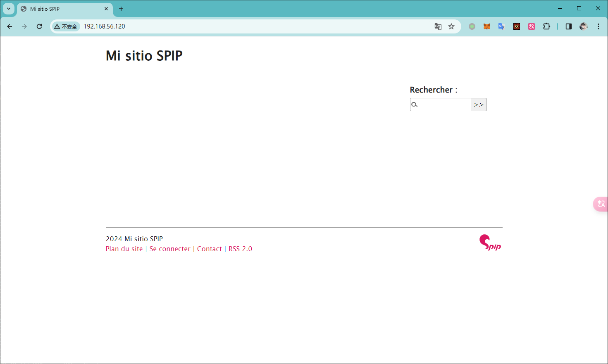608x364 pixels.
Task: Open the Chrome three-dot menu
Action: (x=598, y=26)
